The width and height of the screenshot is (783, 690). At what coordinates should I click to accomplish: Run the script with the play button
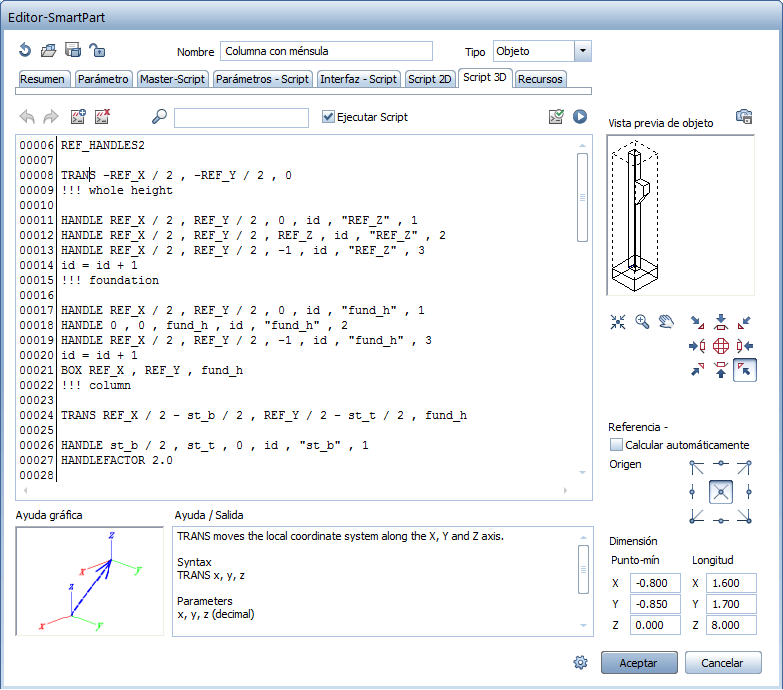tap(580, 116)
